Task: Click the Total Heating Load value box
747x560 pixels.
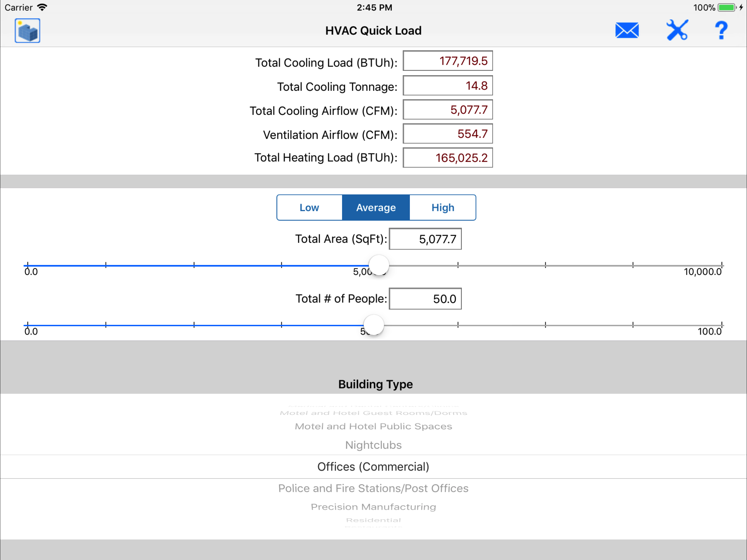Action: point(447,158)
